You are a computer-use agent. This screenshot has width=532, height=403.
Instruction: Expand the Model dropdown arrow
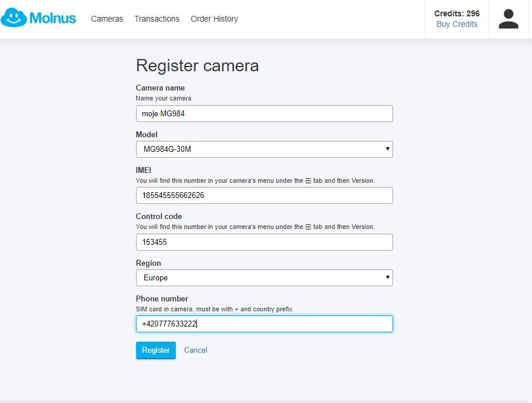point(387,149)
